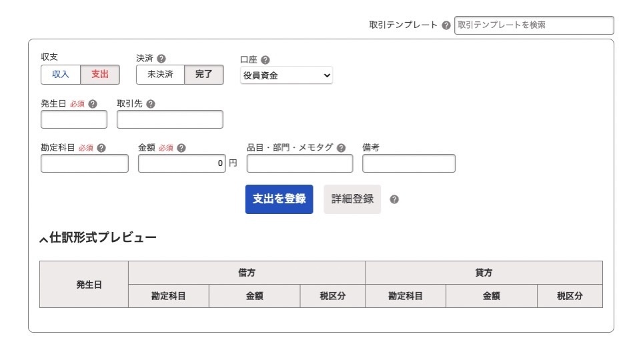Click help icon next to 取引テンプレート

point(446,25)
